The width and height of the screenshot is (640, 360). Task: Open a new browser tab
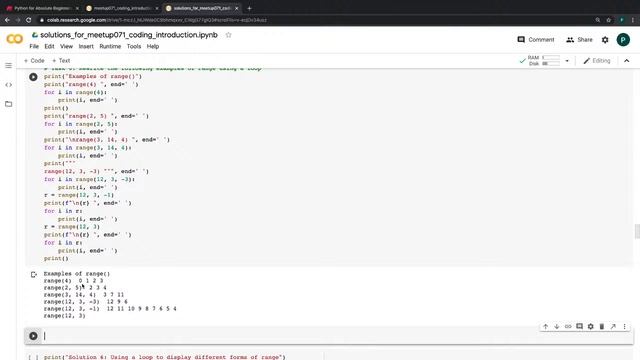(249, 8)
